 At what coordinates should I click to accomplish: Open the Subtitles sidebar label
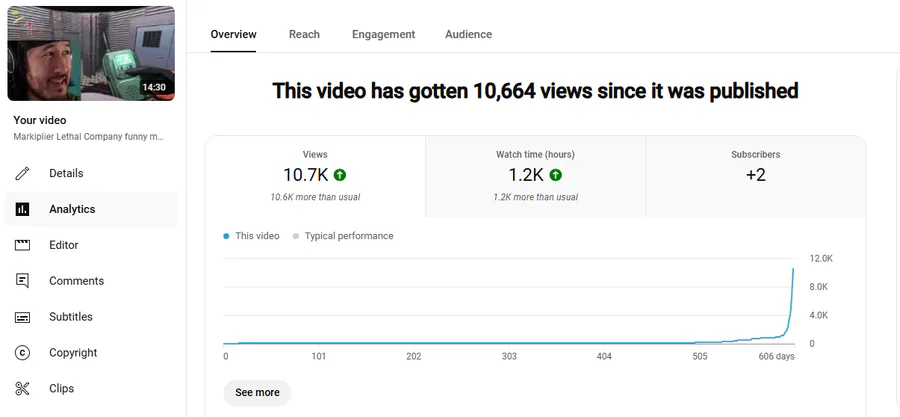(x=71, y=317)
